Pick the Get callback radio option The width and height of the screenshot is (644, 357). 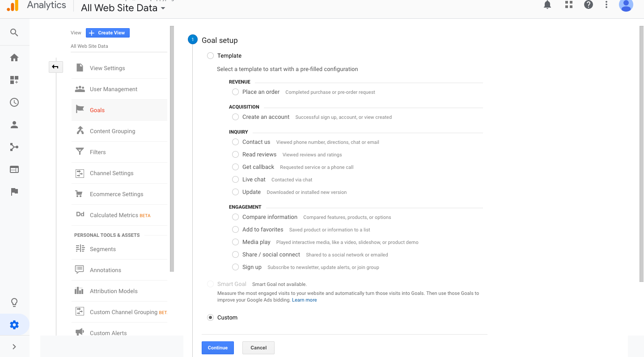[x=235, y=167]
